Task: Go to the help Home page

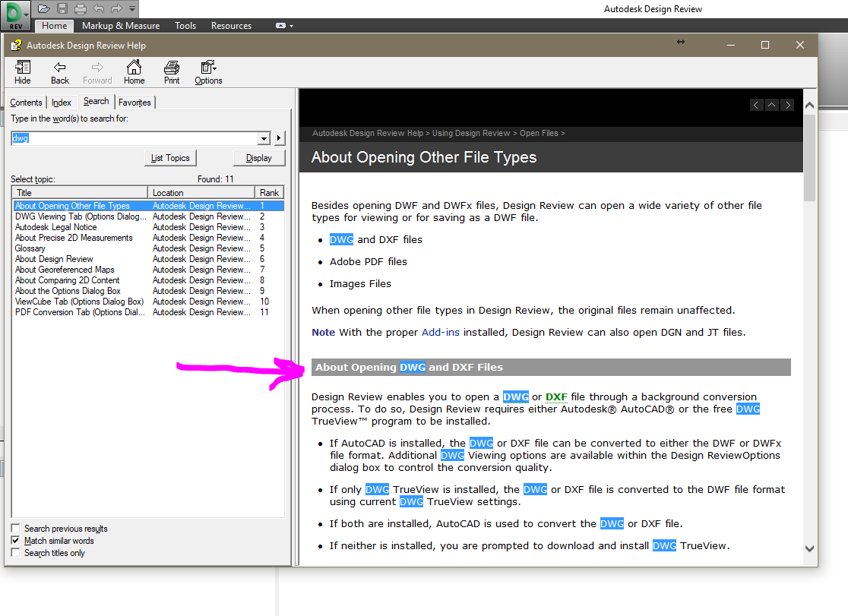Action: click(134, 72)
